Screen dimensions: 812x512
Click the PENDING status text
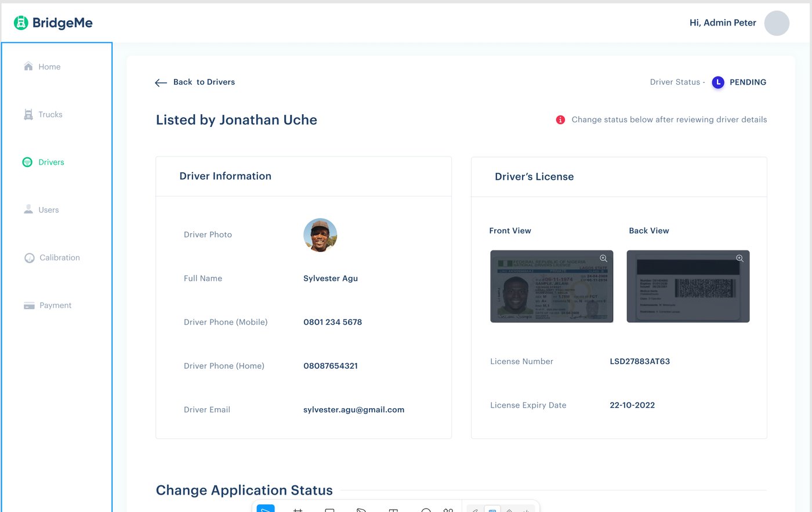pyautogui.click(x=748, y=82)
